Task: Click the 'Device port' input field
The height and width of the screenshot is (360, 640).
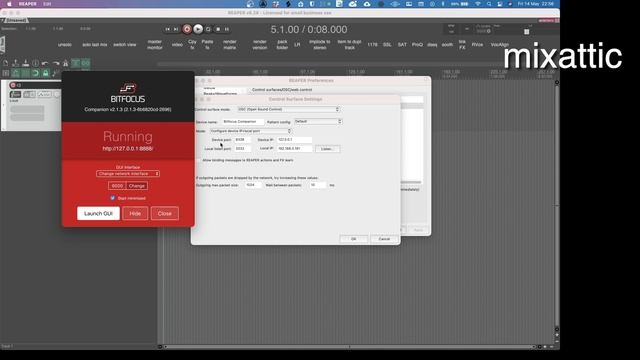Action: [x=242, y=140]
